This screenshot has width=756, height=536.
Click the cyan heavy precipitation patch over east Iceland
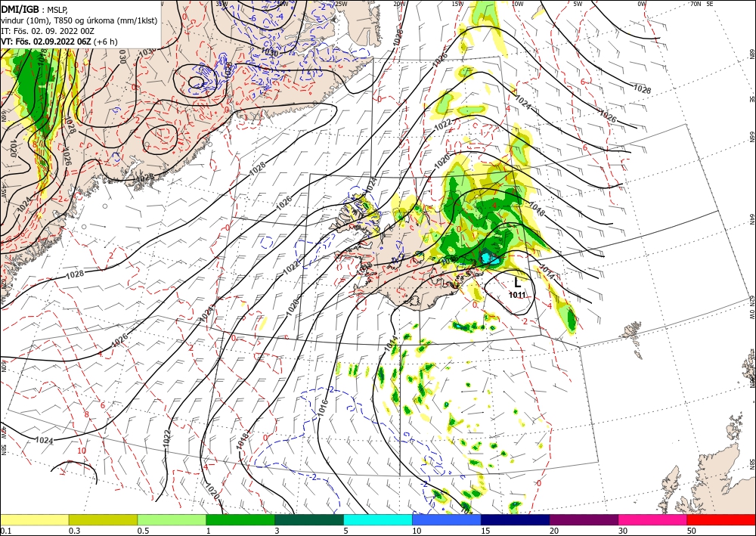(x=491, y=259)
